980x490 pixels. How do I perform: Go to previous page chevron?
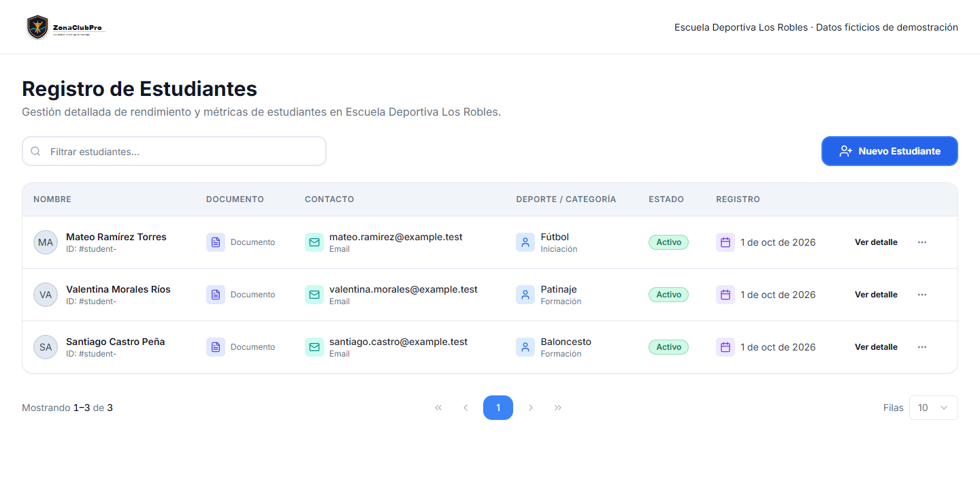(x=465, y=408)
